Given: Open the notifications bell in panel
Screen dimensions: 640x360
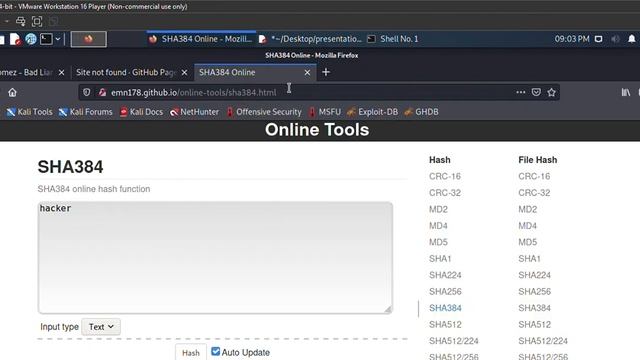Looking at the screenshot, I should 631,39.
